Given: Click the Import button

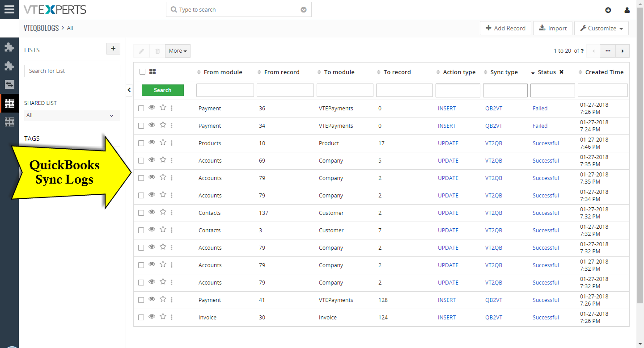Looking at the screenshot, I should pyautogui.click(x=553, y=28).
